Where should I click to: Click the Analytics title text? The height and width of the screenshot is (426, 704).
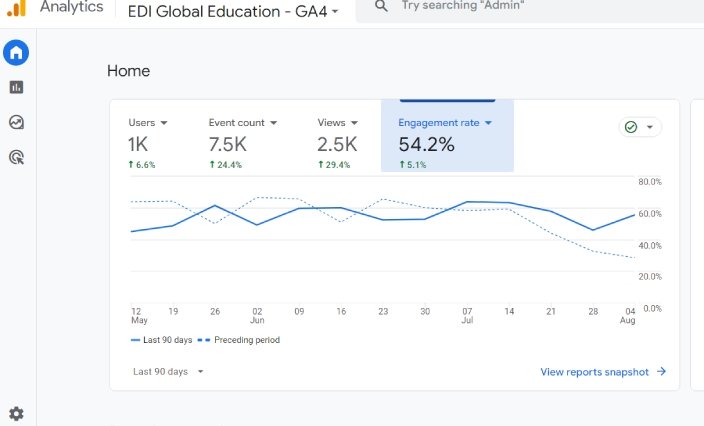coord(71,7)
